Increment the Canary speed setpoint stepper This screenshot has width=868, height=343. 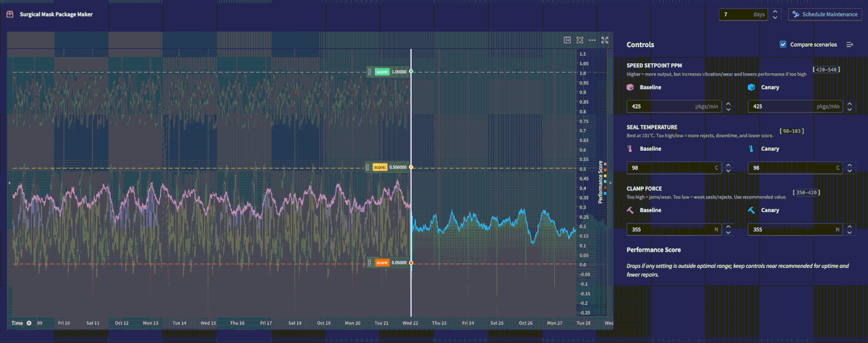click(850, 104)
